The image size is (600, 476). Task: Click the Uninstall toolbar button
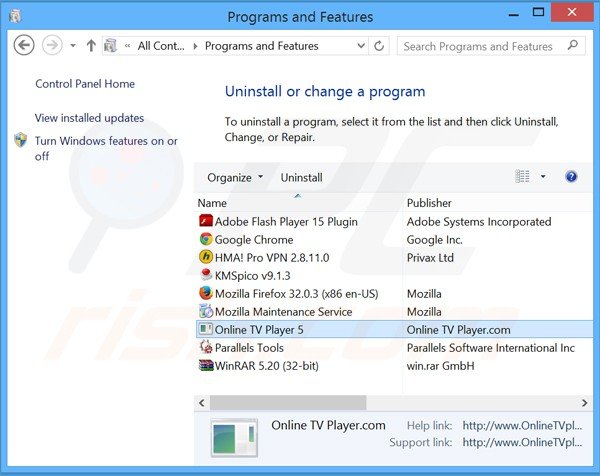point(302,178)
